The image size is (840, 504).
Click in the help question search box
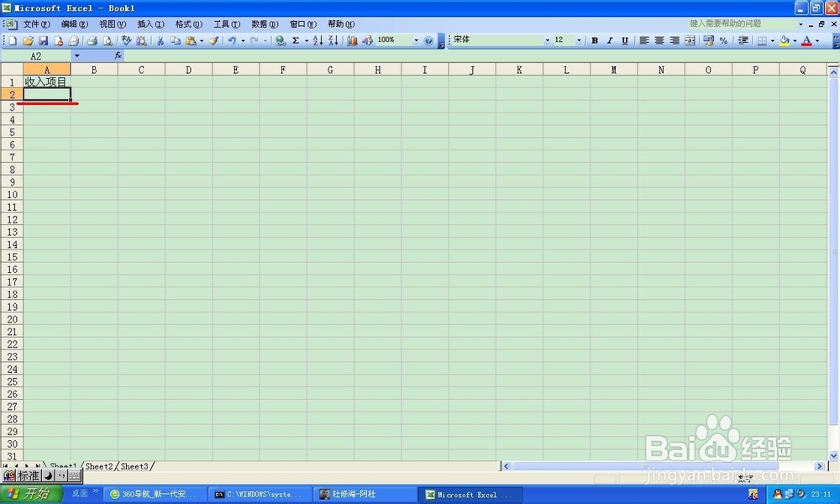click(x=742, y=24)
